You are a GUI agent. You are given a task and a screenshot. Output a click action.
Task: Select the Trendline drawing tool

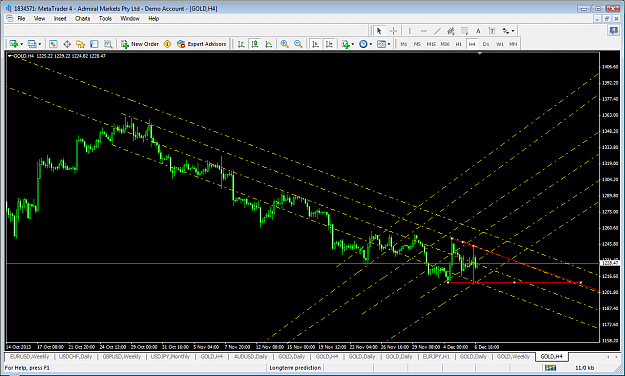pyautogui.click(x=437, y=31)
